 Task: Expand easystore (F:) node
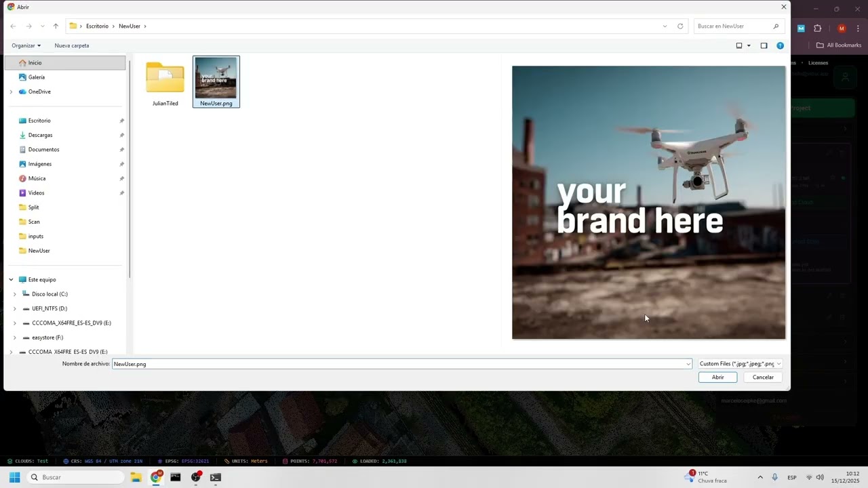14,338
